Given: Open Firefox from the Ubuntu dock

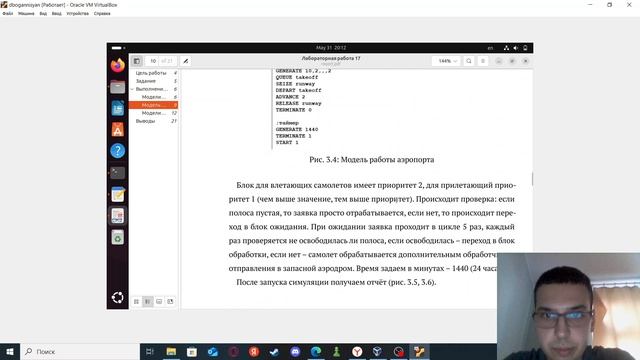Looking at the screenshot, I should (x=118, y=65).
